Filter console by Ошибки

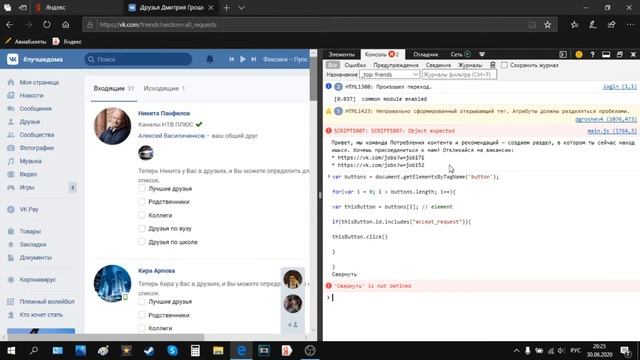coord(355,65)
